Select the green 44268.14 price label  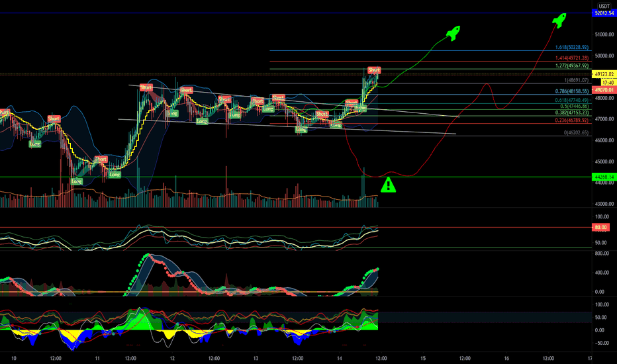pos(604,177)
